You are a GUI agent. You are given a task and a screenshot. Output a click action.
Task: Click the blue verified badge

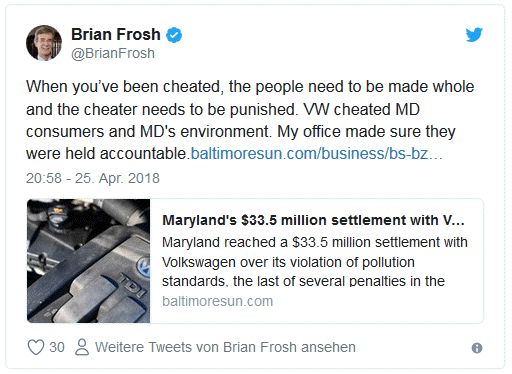[x=174, y=35]
